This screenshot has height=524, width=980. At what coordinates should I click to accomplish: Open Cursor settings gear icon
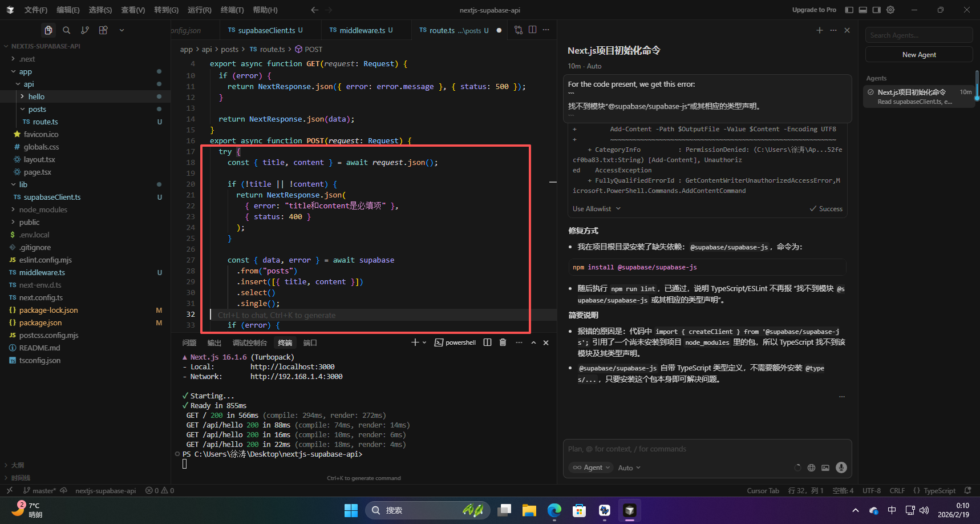890,10
